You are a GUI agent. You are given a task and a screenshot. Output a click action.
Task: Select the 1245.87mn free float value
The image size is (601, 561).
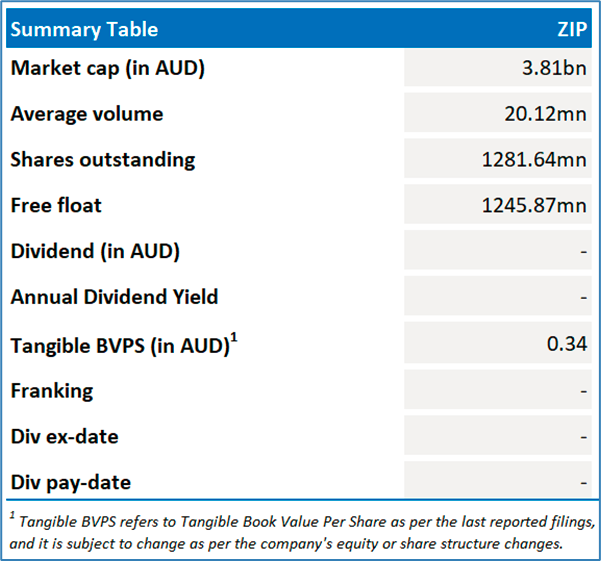534,206
